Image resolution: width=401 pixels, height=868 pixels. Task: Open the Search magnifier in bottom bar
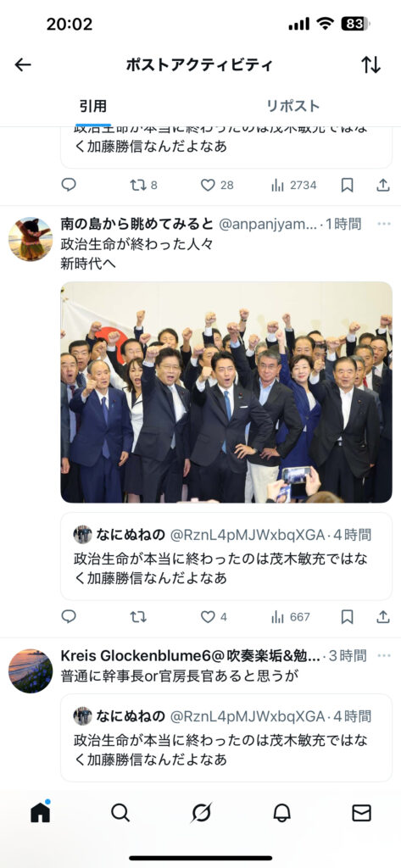coord(120,813)
